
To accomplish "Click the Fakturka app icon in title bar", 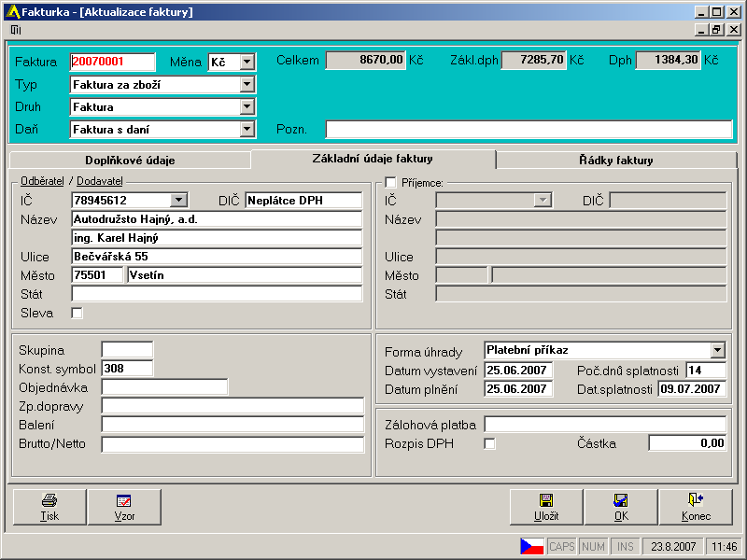I will (x=13, y=12).
